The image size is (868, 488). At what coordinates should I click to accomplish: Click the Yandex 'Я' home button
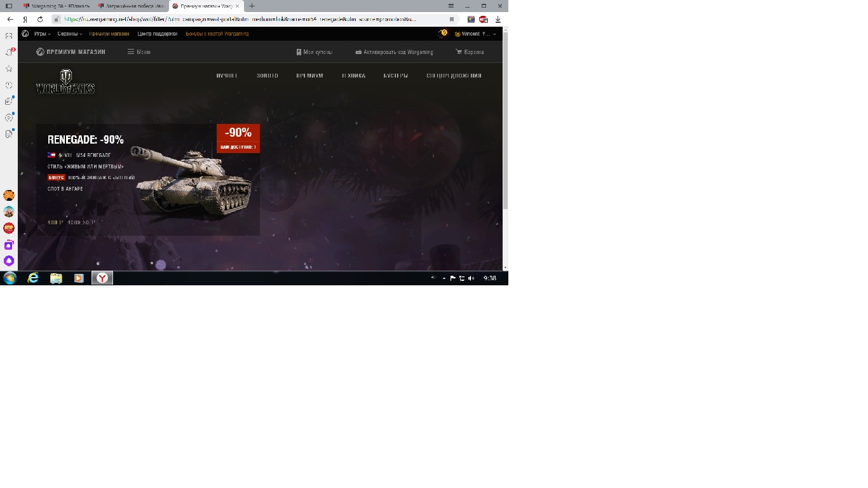[x=25, y=20]
